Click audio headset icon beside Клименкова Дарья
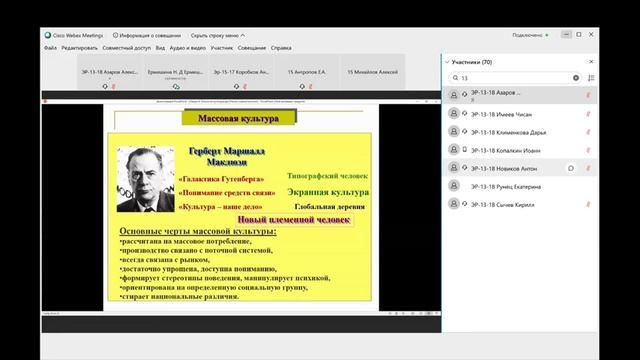Image resolution: width=640 pixels, height=360 pixels. [464, 131]
